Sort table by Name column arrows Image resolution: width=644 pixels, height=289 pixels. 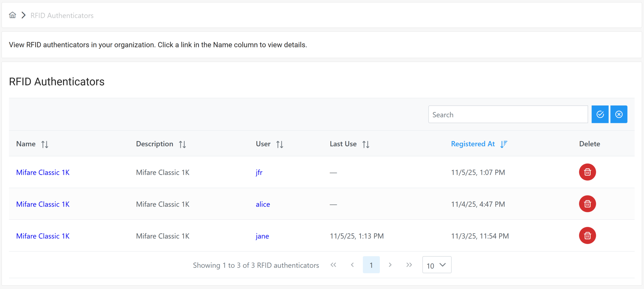pyautogui.click(x=45, y=144)
